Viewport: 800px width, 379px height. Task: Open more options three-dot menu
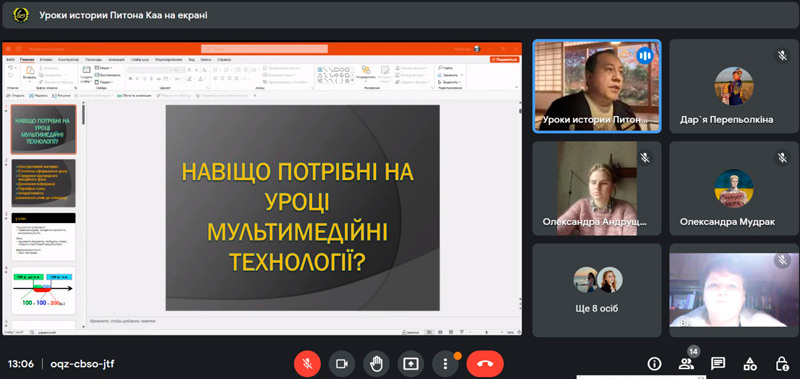445,364
